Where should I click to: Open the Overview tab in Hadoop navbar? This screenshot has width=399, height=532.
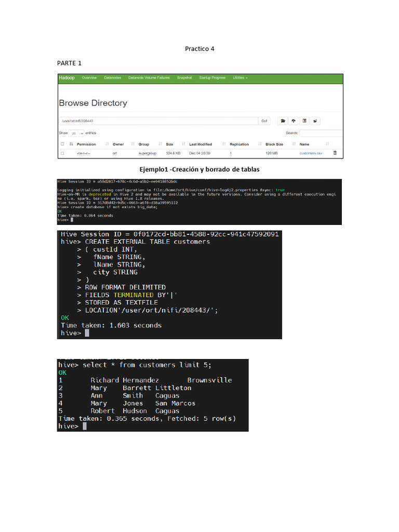pyautogui.click(x=89, y=78)
